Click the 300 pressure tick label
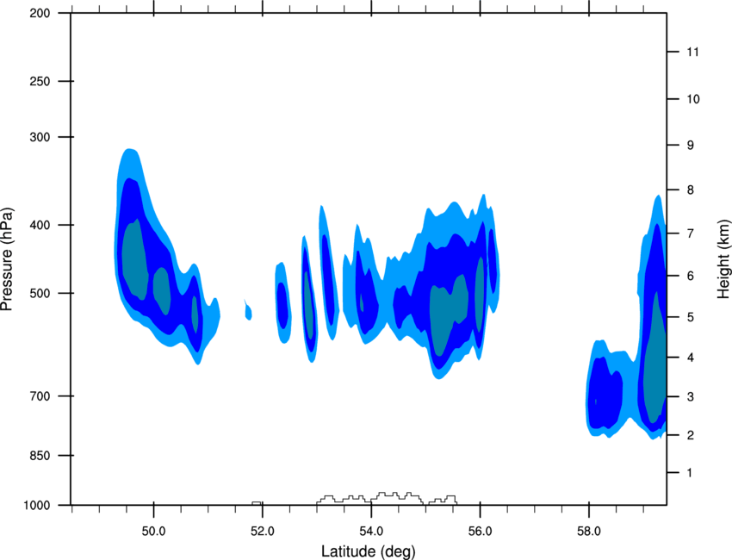Image resolution: width=732 pixels, height=560 pixels. point(40,137)
